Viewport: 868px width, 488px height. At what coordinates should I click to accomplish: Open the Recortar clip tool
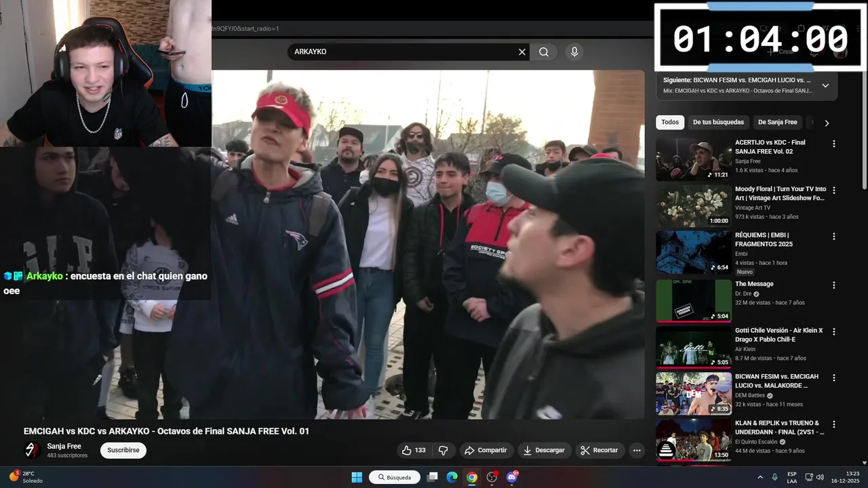tap(599, 450)
